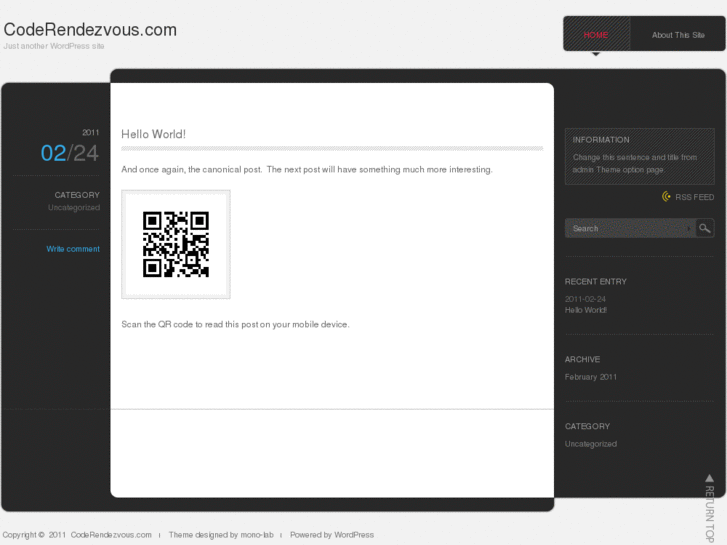
Task: Click the RETURN TOP arrow icon
Action: [709, 478]
